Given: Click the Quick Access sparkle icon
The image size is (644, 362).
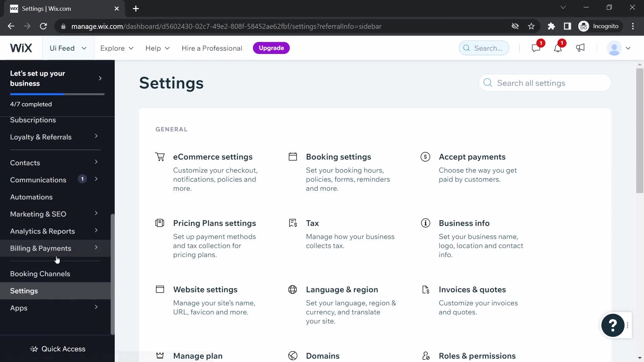Looking at the screenshot, I should tap(34, 349).
